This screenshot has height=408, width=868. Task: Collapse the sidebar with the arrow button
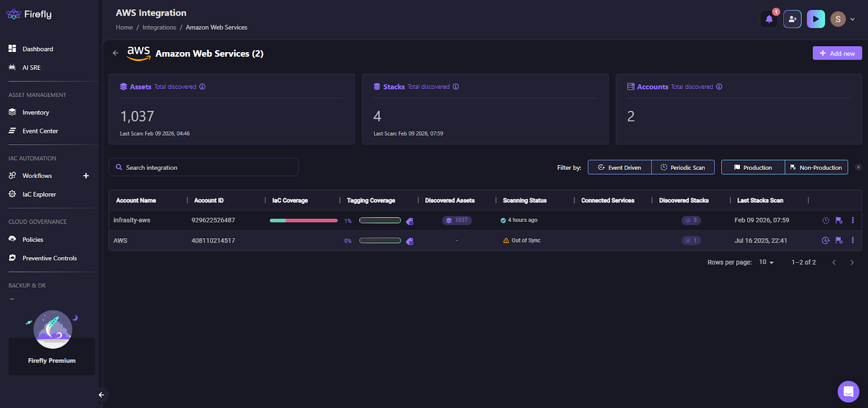tap(101, 395)
